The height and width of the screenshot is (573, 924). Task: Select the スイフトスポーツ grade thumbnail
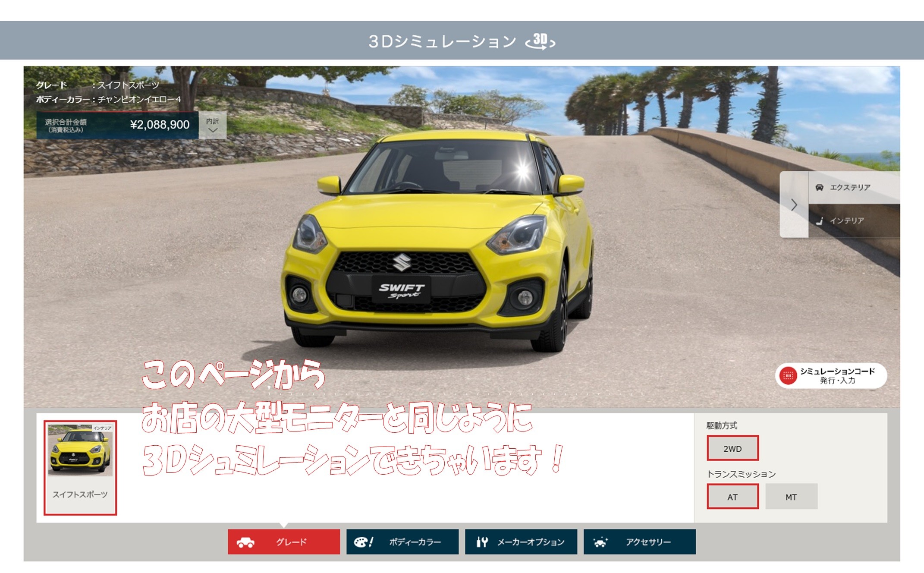click(80, 468)
